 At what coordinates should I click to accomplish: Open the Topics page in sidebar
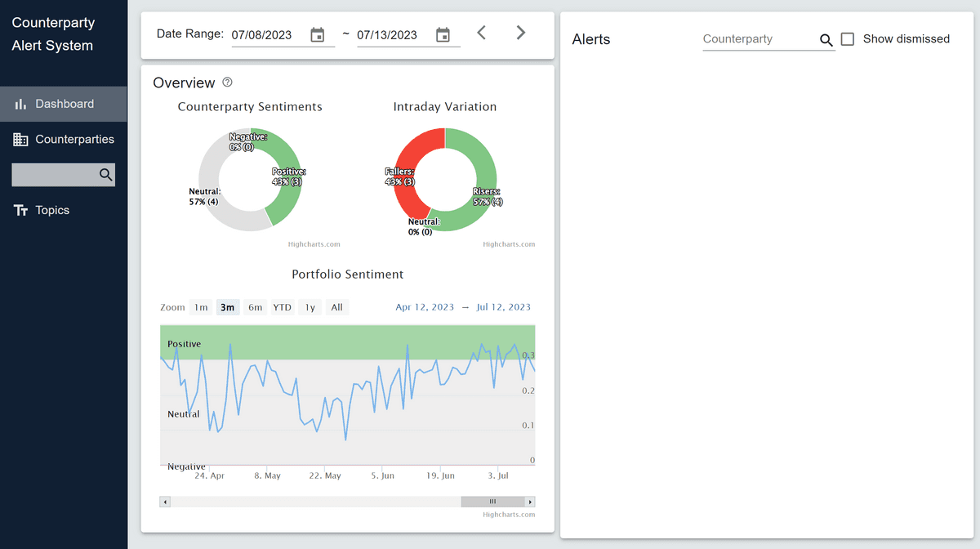pyautogui.click(x=64, y=211)
